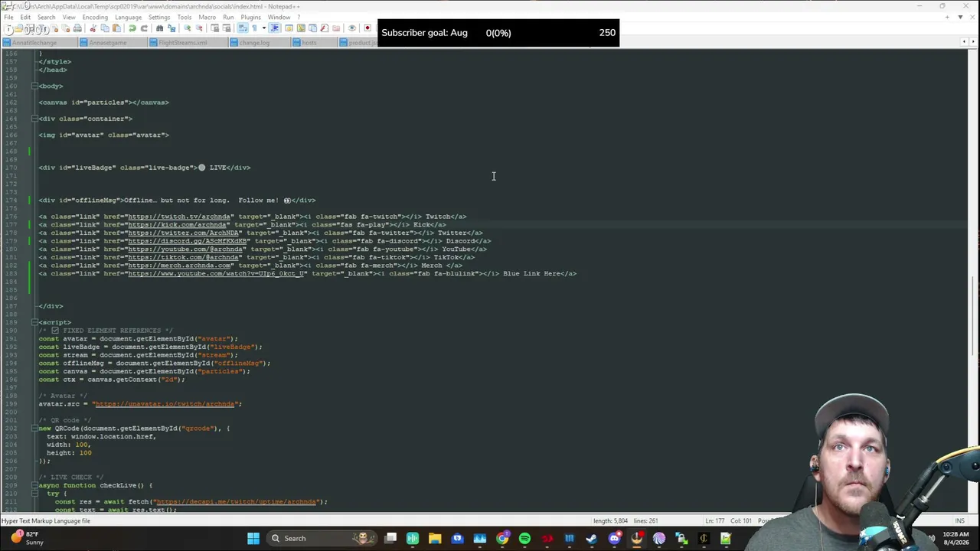Viewport: 980px width, 551px height.
Task: Click the Paste clipboard icon
Action: point(116,28)
